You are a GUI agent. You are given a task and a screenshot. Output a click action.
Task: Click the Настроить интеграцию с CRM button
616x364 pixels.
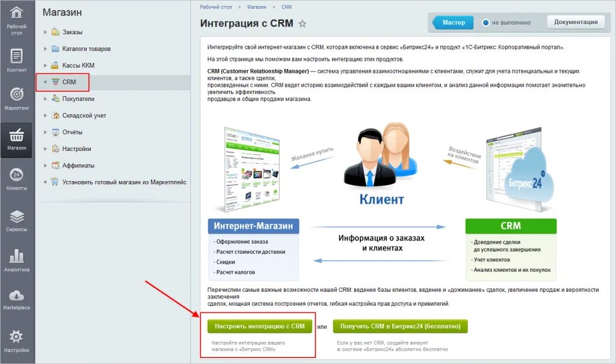260,326
